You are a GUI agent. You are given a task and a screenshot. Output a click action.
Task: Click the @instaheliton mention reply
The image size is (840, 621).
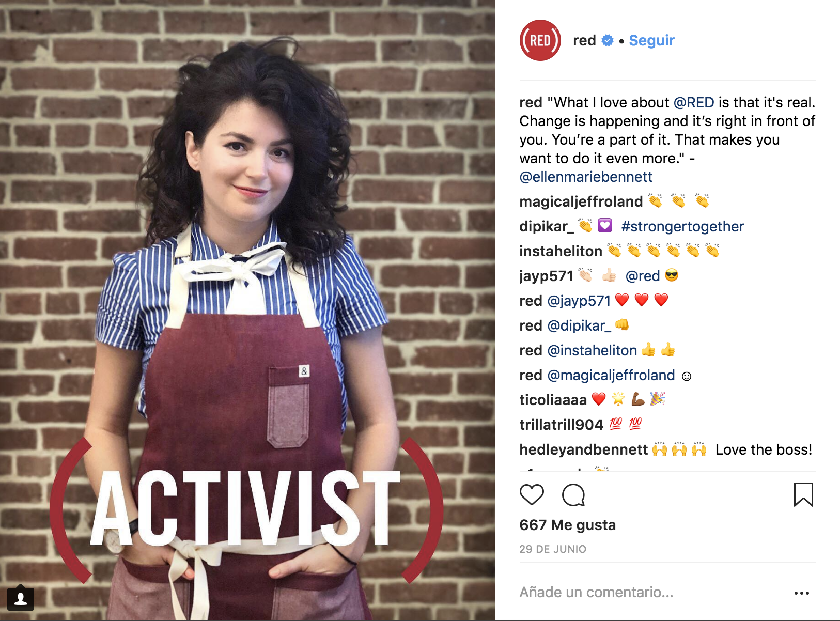point(592,350)
